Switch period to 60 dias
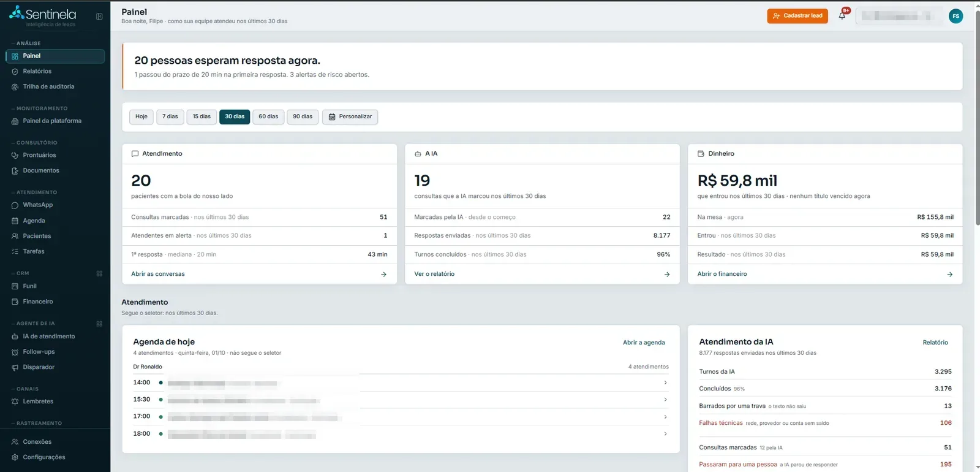 click(268, 116)
